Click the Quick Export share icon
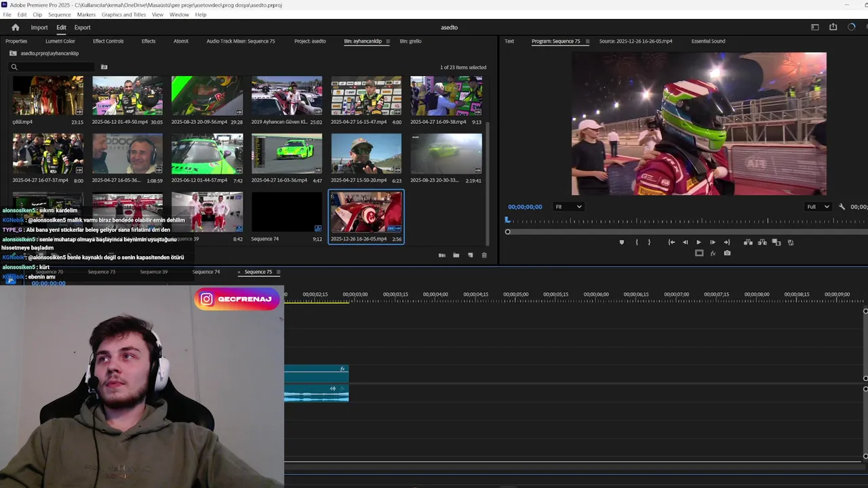The image size is (868, 488). [x=833, y=27]
